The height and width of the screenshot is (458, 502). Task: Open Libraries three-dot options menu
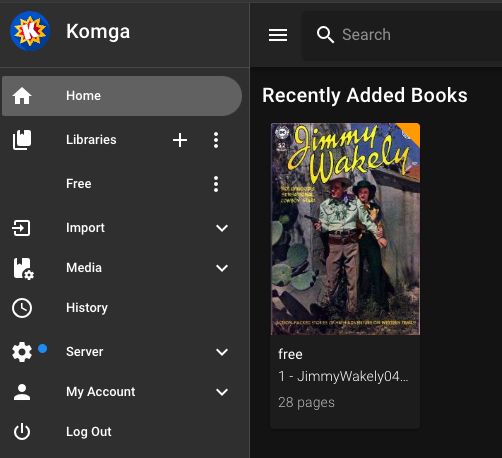216,140
